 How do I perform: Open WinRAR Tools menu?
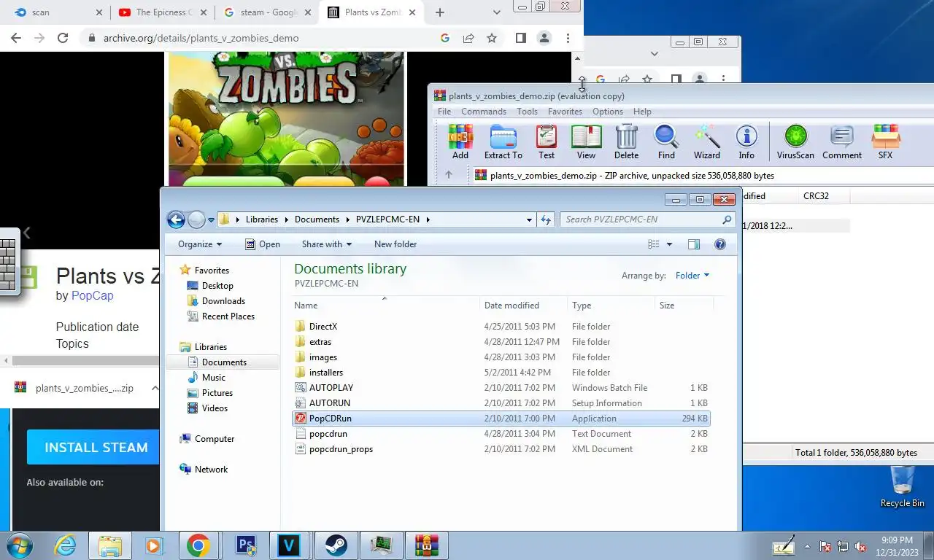click(527, 112)
